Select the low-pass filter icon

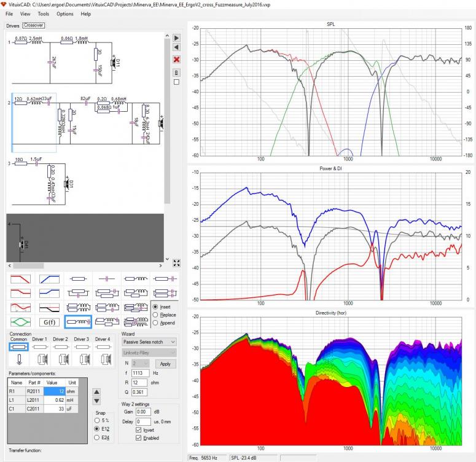(20, 279)
